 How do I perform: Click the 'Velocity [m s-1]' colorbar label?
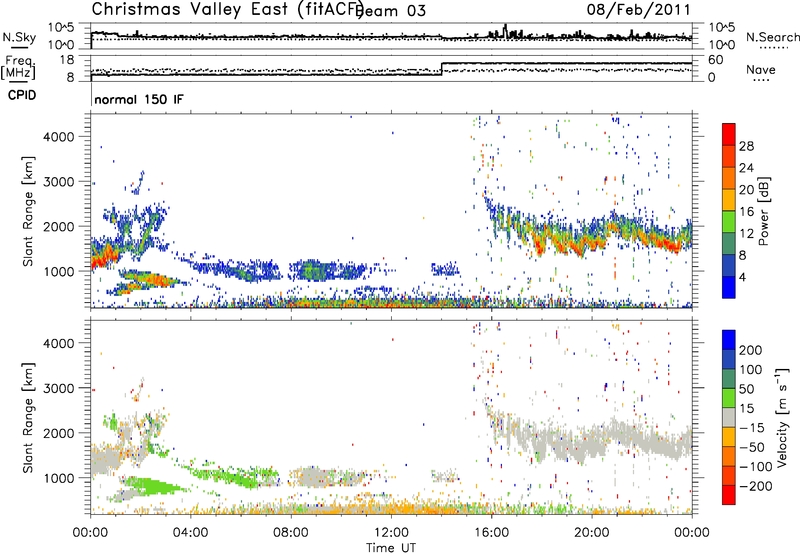tap(781, 417)
